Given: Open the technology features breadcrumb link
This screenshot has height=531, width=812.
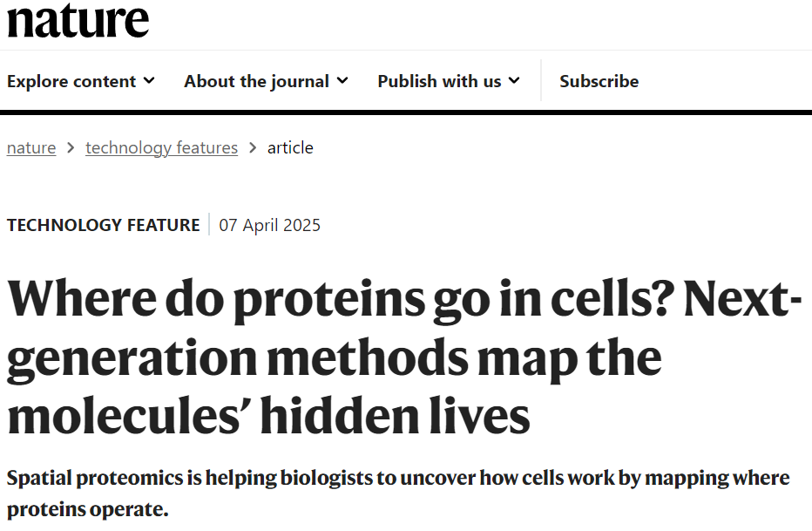Looking at the screenshot, I should coord(161,147).
